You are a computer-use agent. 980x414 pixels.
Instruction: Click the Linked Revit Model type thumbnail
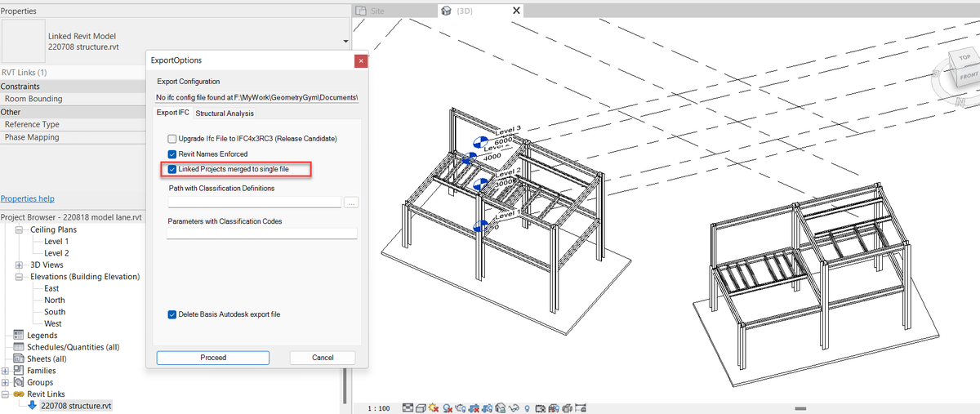[23, 41]
